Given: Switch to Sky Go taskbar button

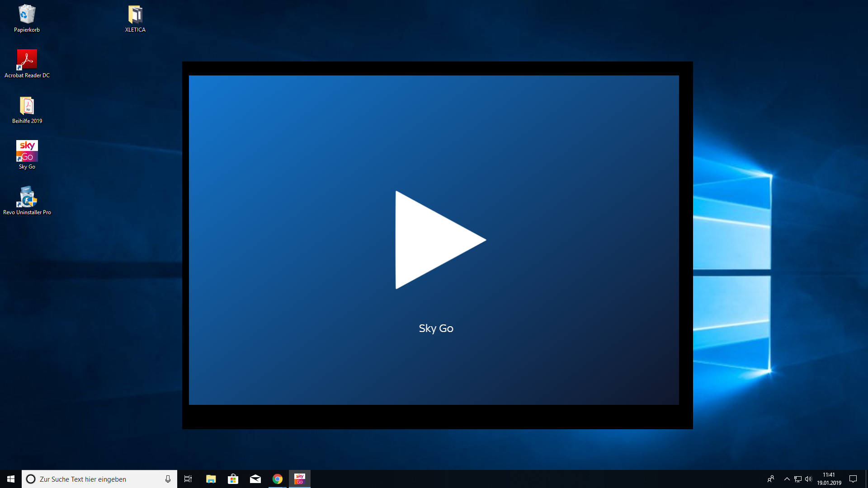Looking at the screenshot, I should click(300, 479).
